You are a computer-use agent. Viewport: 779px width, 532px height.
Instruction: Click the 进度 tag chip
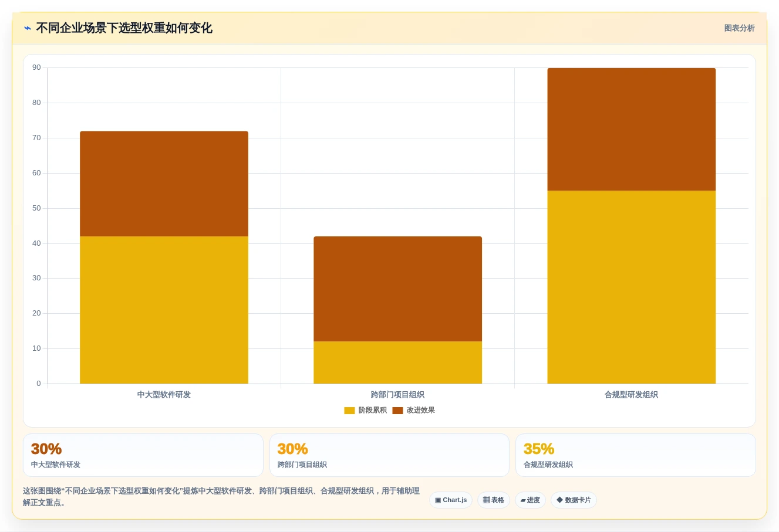coord(530,500)
